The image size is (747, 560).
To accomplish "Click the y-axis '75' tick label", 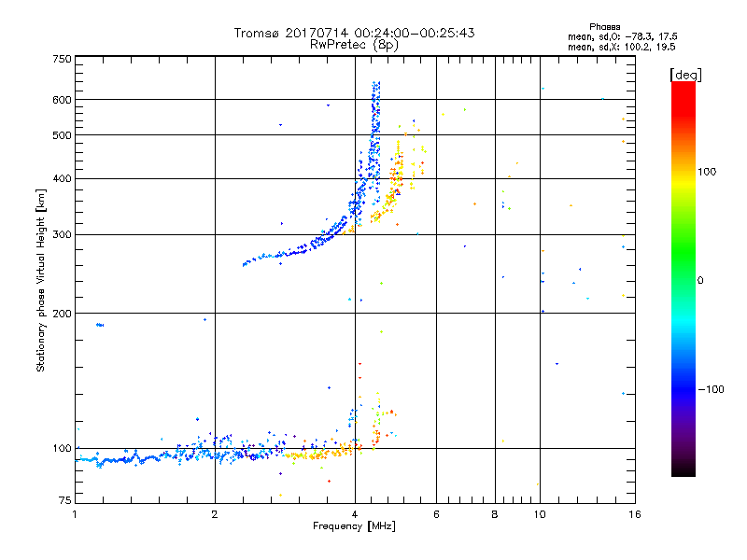I will click(x=65, y=500).
